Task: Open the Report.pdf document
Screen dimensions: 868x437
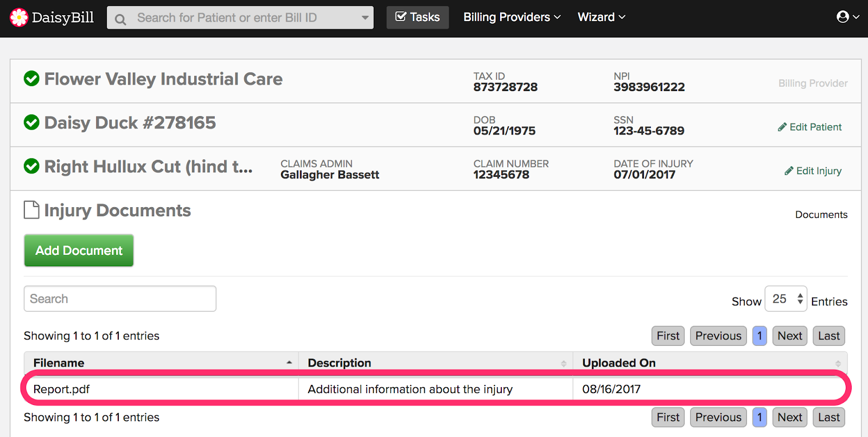Action: 61,389
